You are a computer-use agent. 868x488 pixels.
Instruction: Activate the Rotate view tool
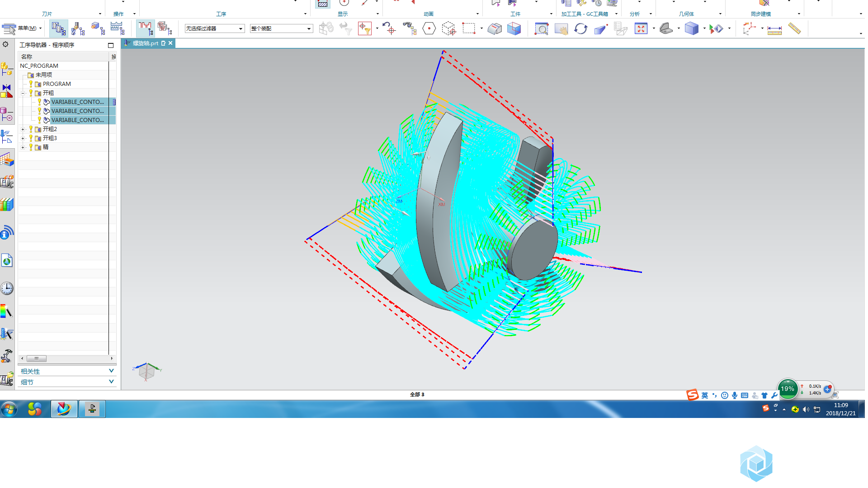tap(580, 29)
